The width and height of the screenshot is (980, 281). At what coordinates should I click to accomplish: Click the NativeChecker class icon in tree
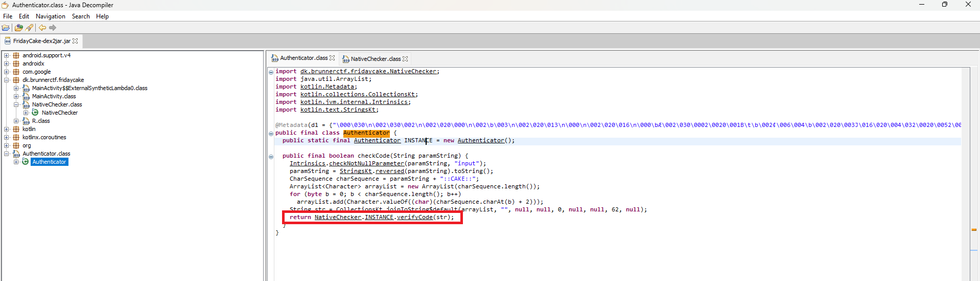pyautogui.click(x=35, y=113)
